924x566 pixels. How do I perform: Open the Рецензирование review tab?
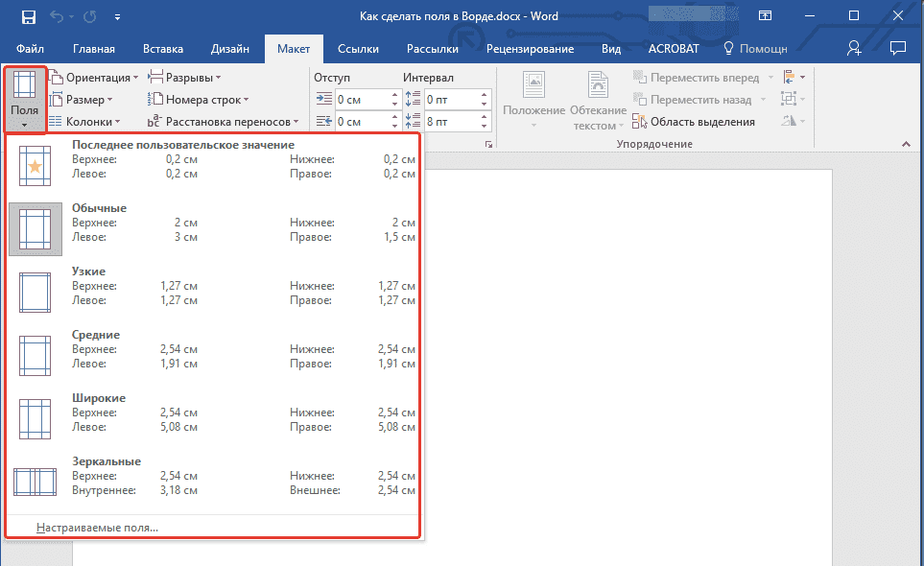[x=530, y=49]
